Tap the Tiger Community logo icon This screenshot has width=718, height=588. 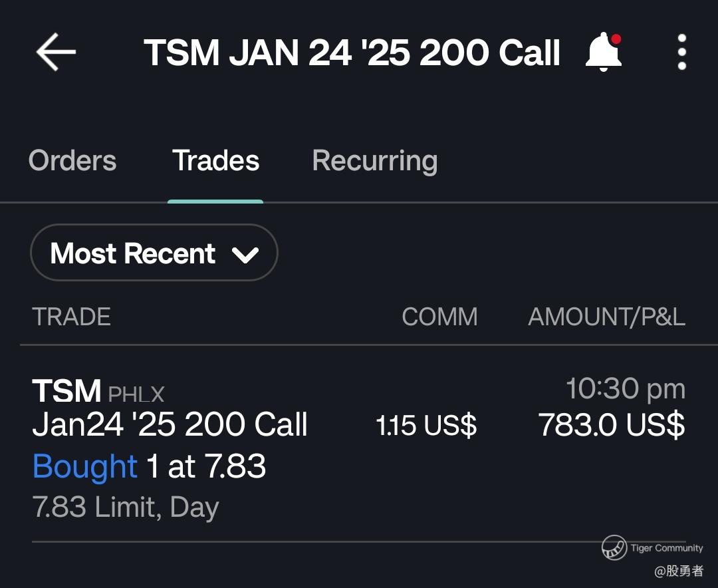(614, 547)
